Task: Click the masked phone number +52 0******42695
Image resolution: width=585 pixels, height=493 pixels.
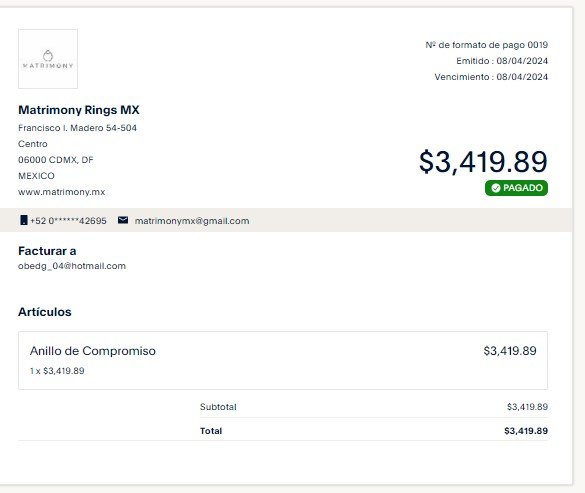Action: 68,221
